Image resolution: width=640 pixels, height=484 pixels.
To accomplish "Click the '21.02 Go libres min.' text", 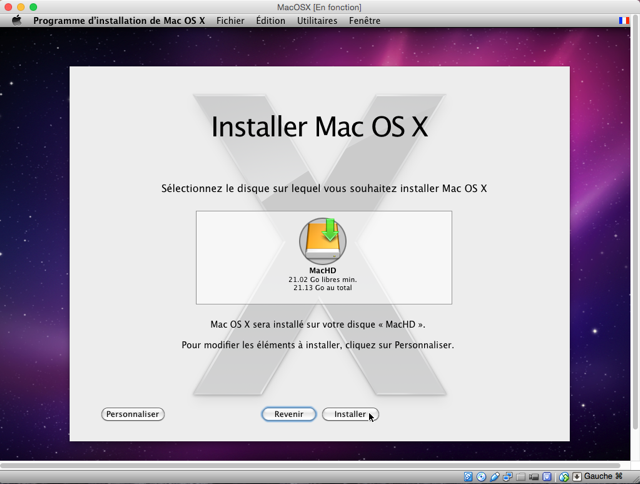I will coord(322,280).
